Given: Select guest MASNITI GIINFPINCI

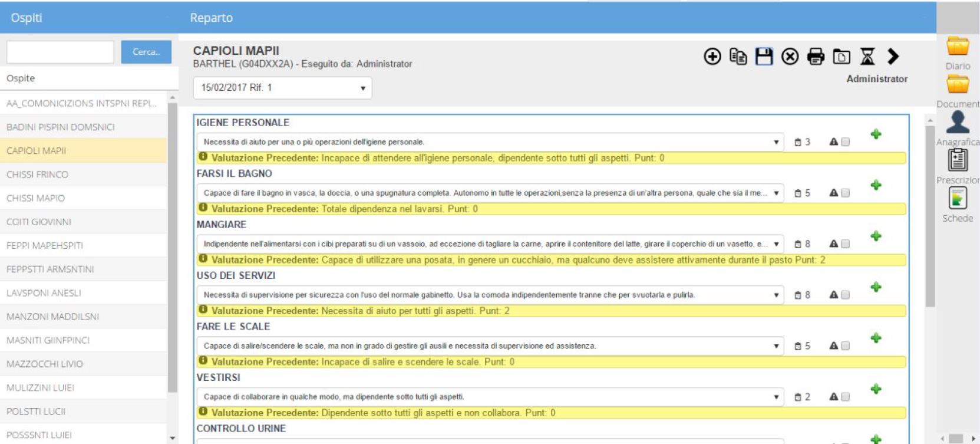Looking at the screenshot, I should 84,340.
